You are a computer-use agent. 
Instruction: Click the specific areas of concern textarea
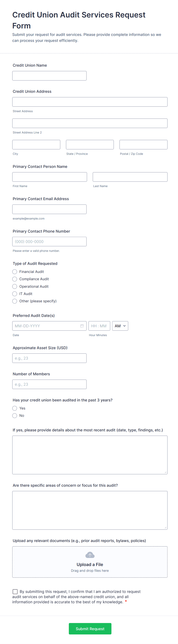tap(90, 510)
